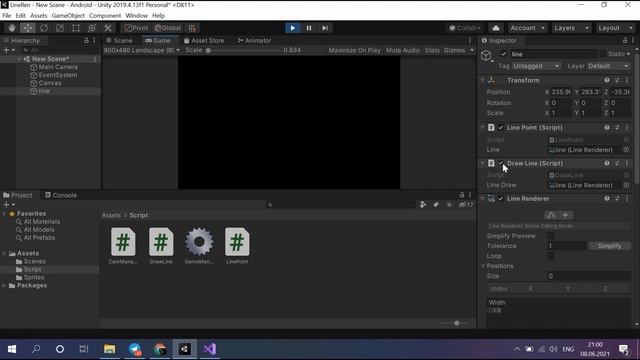Open the Component menu
Screen dimensions: 640x360
click(105, 16)
